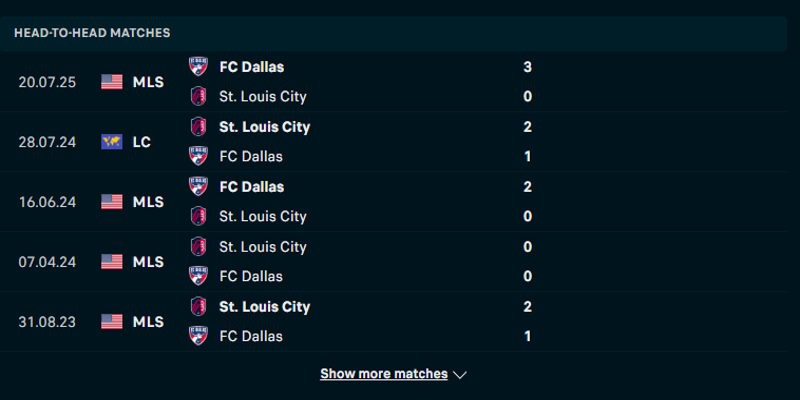This screenshot has height=400, width=800.
Task: Click USA flag icon beside 07.04.24 date
Action: point(112,262)
